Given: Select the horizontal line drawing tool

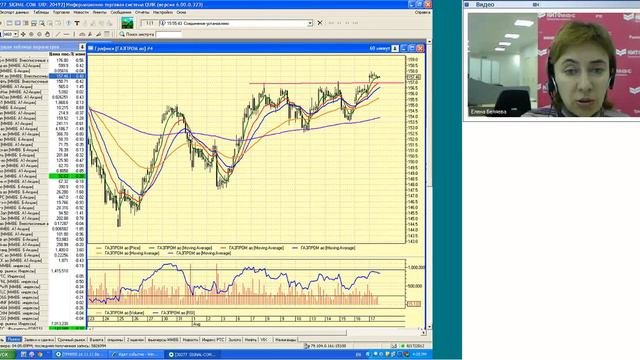Looking at the screenshot, I should (x=66, y=34).
